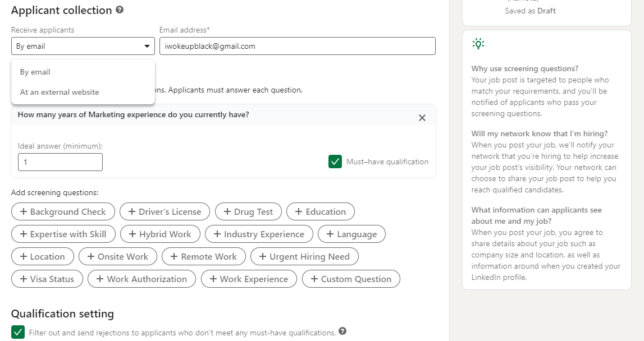This screenshot has width=644, height=341.
Task: Click the ideal answer minimum field
Action: 60,162
